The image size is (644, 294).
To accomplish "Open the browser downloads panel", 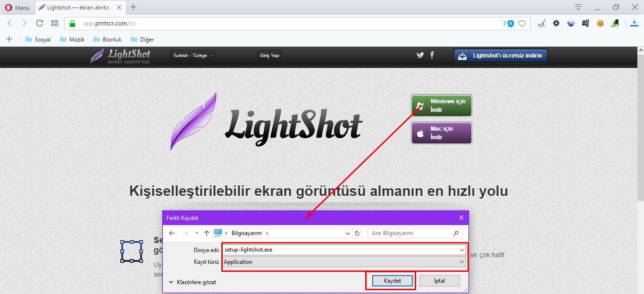I will click(634, 23).
